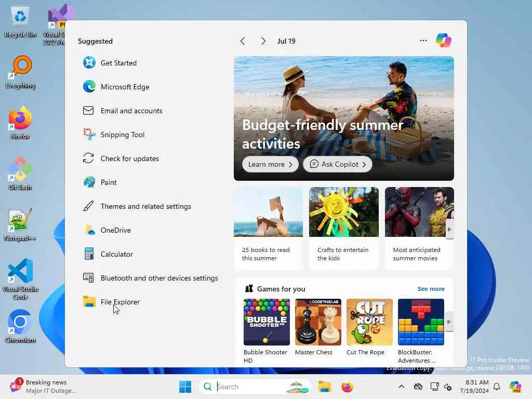Viewport: 532px width, 399px height.
Task: Open File Explorer on the taskbar
Action: [x=324, y=387]
